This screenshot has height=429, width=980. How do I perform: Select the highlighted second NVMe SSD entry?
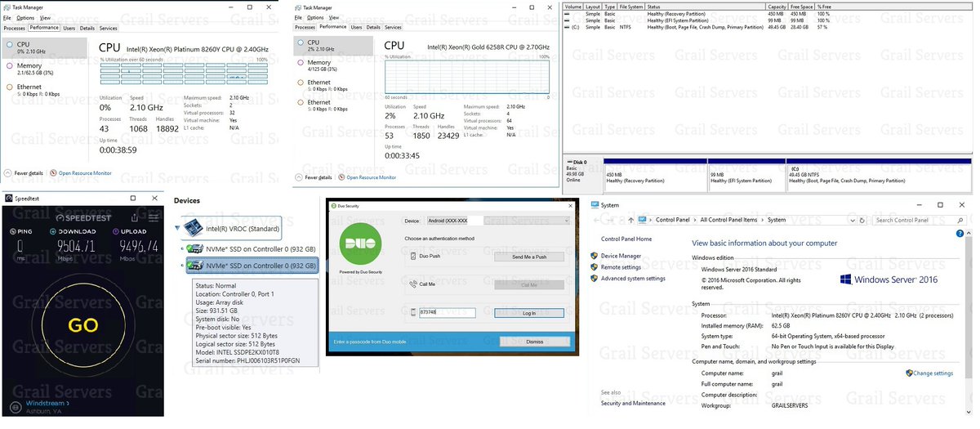(252, 265)
